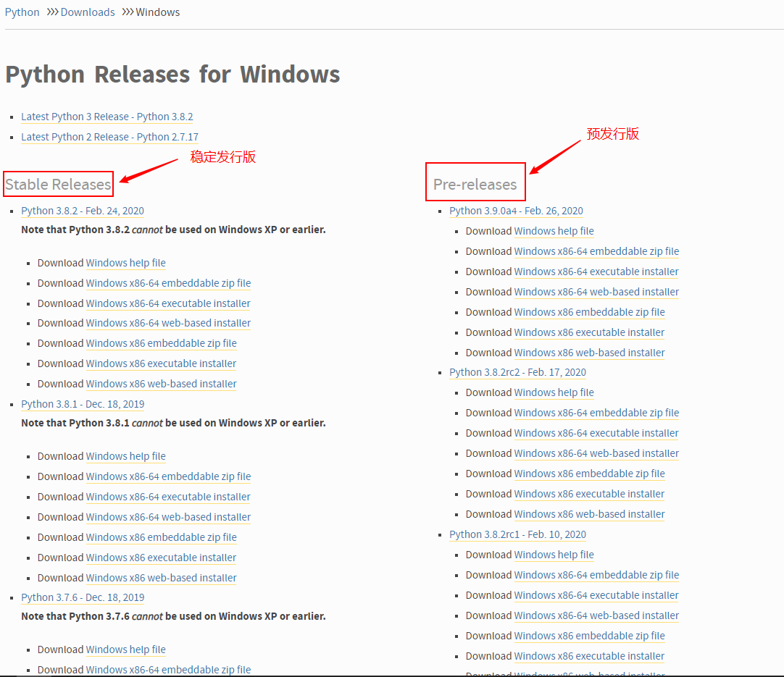The height and width of the screenshot is (677, 784).
Task: Click the 'Python Releases for Windows' title
Action: click(x=172, y=75)
